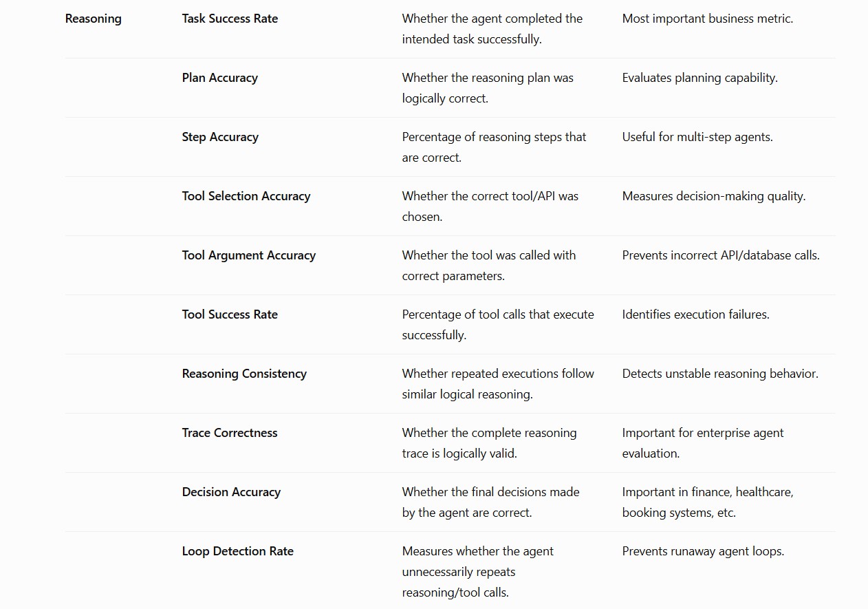Select the Step Accuracy row title
Viewport: 868px width, 609px height.
coord(220,138)
